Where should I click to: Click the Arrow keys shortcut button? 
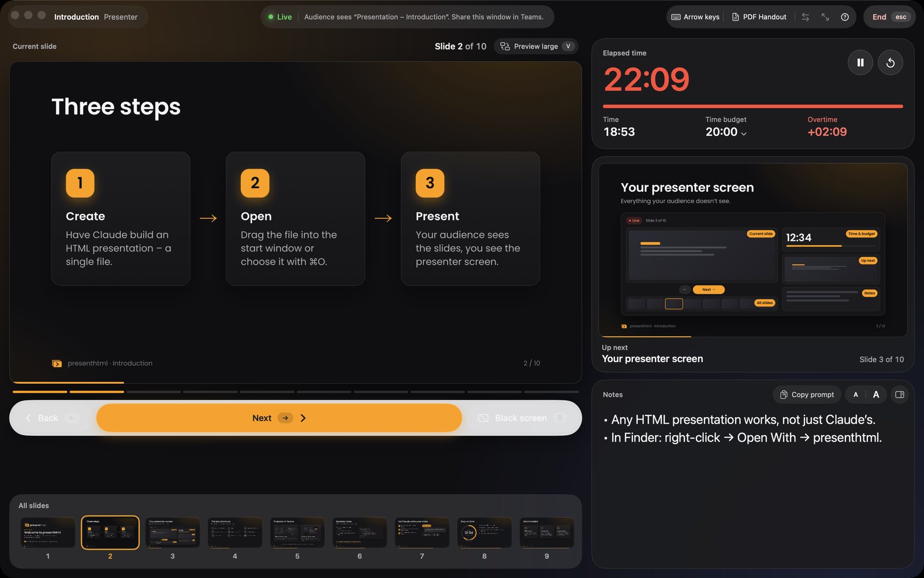click(695, 17)
